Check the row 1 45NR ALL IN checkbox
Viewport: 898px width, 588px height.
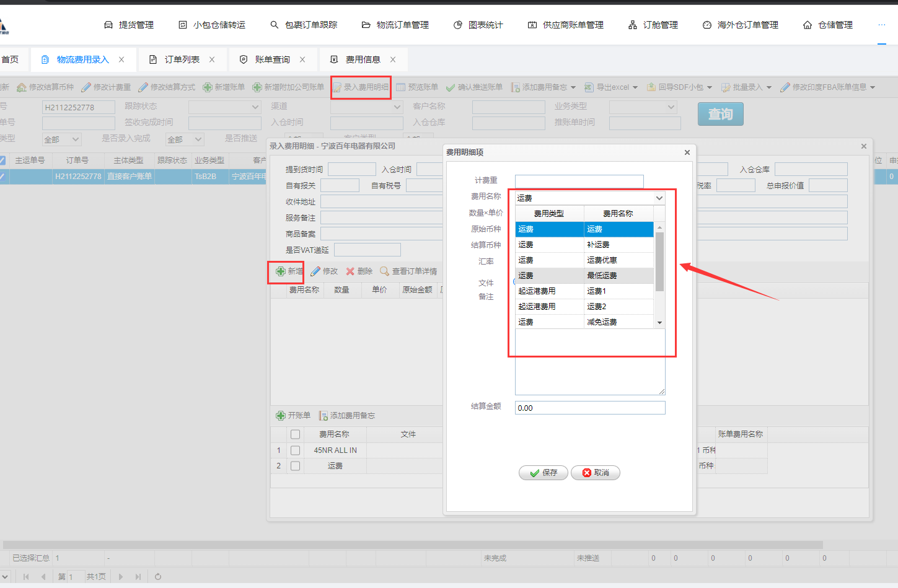tap(295, 450)
